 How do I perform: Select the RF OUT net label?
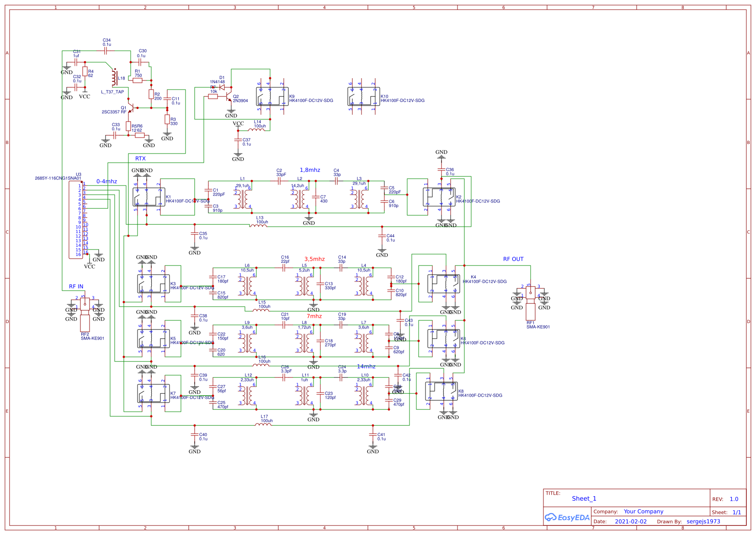click(x=513, y=259)
